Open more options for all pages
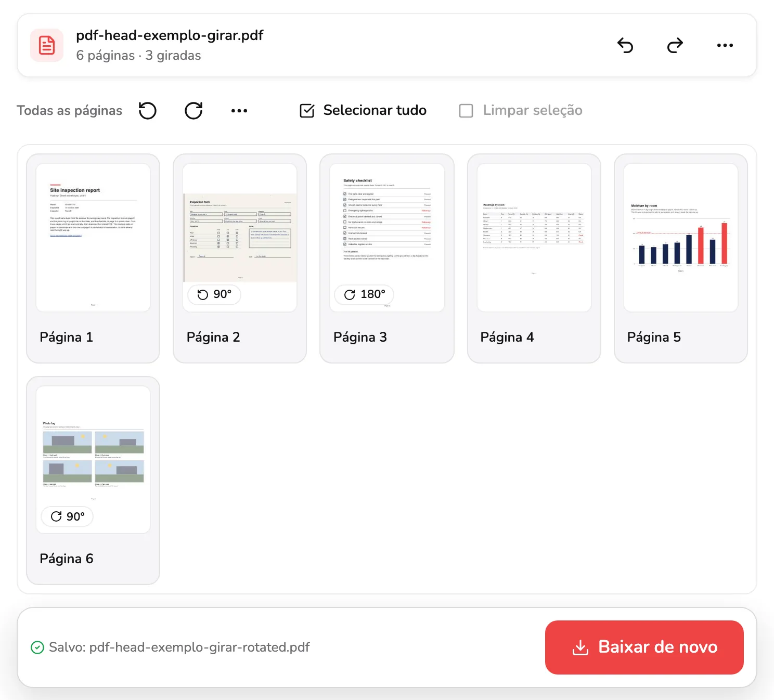 pos(239,110)
